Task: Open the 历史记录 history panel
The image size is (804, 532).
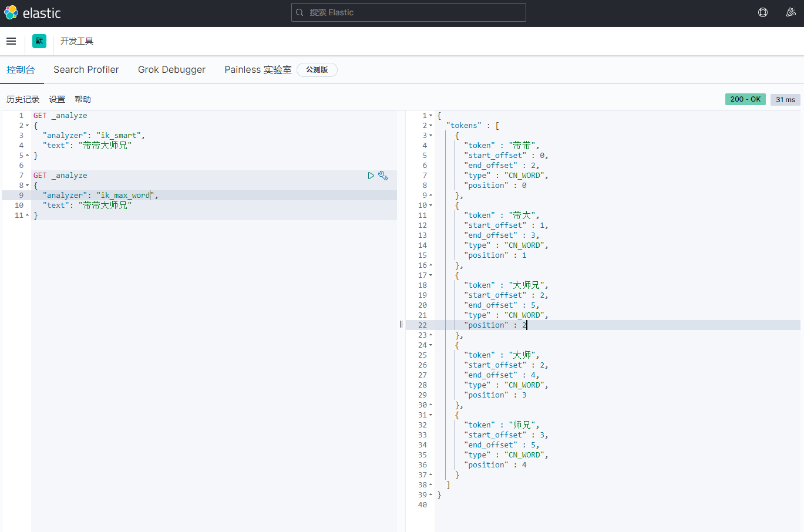Action: click(x=23, y=99)
